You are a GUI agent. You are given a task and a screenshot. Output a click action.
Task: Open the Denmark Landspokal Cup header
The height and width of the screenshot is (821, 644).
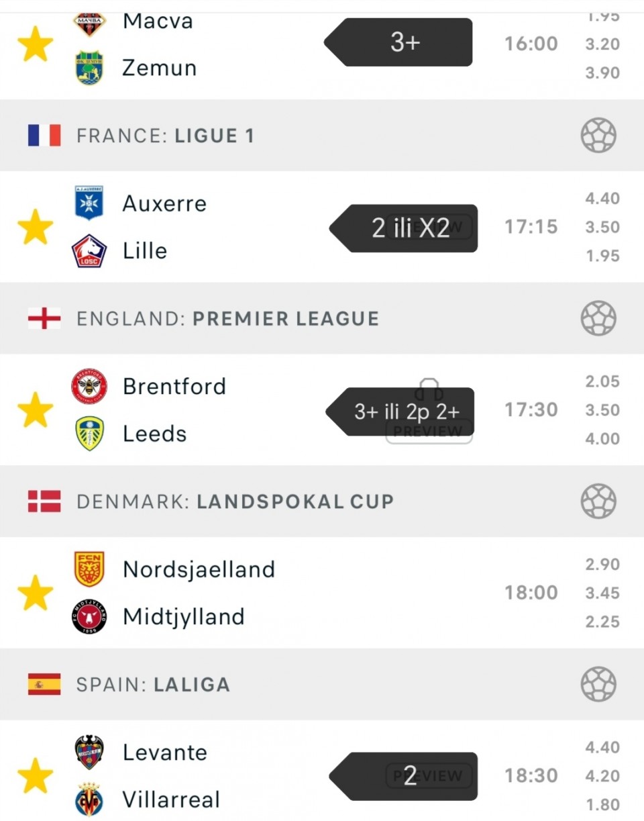pyautogui.click(x=235, y=501)
